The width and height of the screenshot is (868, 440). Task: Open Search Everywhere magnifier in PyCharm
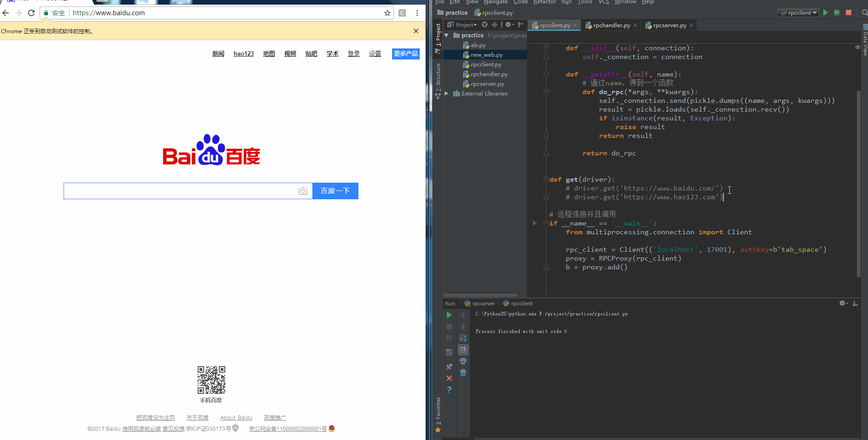coord(865,13)
